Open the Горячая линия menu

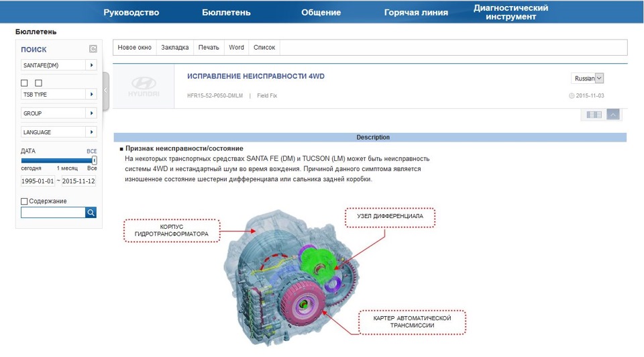(x=416, y=12)
